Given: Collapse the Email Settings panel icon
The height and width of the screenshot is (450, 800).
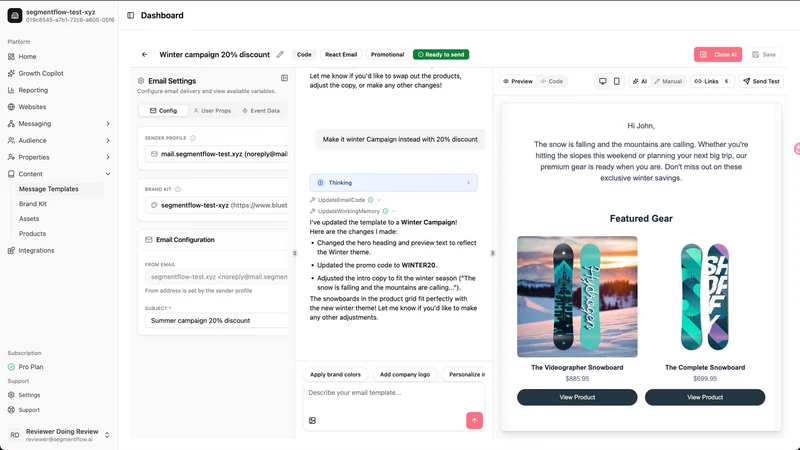Looking at the screenshot, I should [284, 78].
